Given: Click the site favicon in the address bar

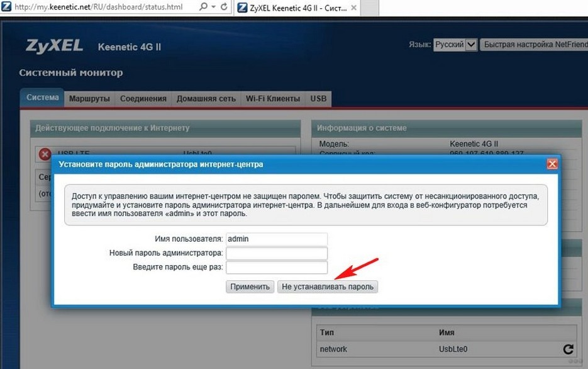Looking at the screenshot, I should click(x=6, y=6).
